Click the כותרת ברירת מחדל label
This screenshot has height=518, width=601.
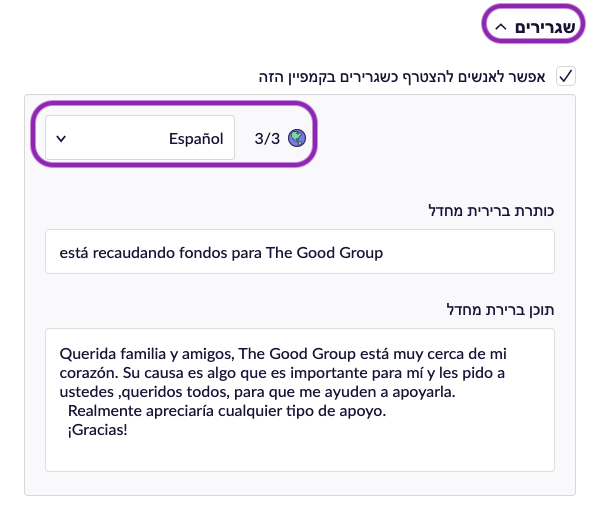click(491, 211)
